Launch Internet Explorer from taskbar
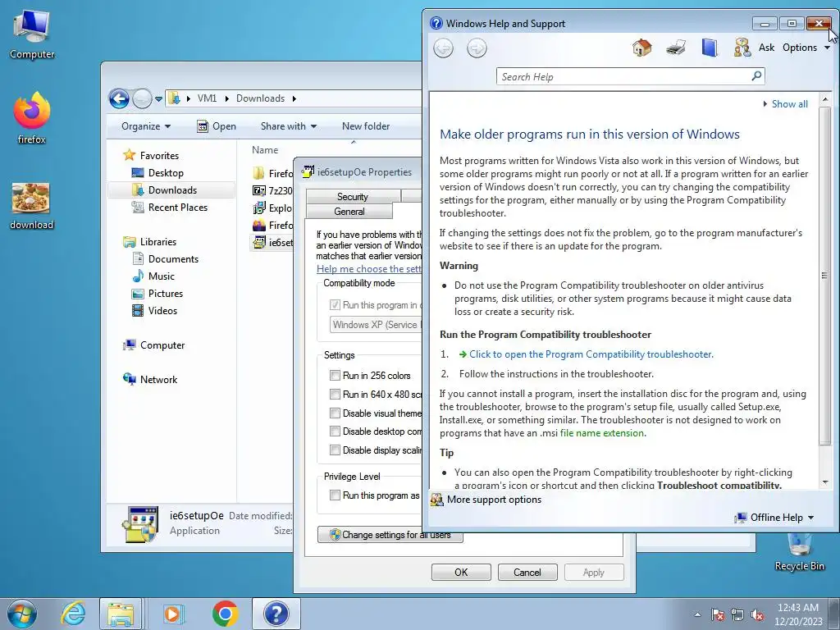The image size is (840, 630). 73,614
